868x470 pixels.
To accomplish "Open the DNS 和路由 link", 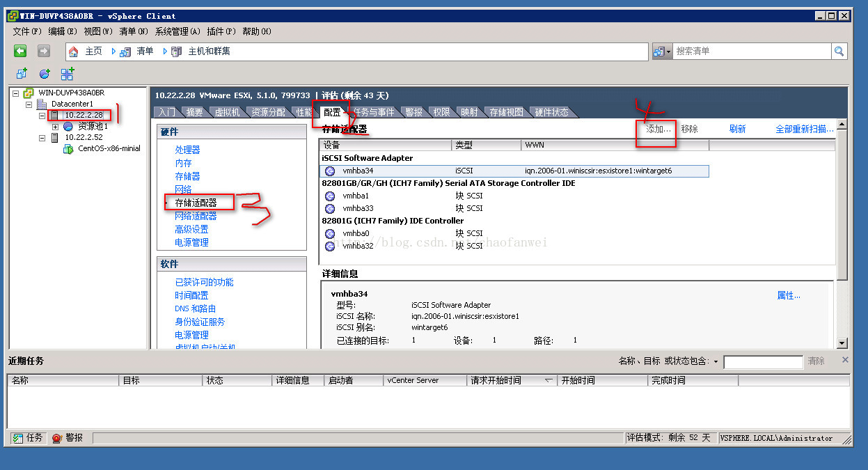I will pyautogui.click(x=196, y=308).
